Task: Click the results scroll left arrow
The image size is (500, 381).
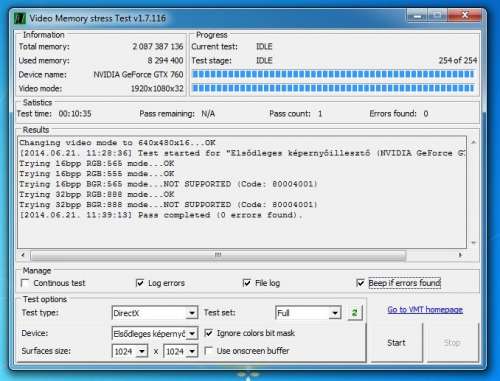Action: [23, 255]
